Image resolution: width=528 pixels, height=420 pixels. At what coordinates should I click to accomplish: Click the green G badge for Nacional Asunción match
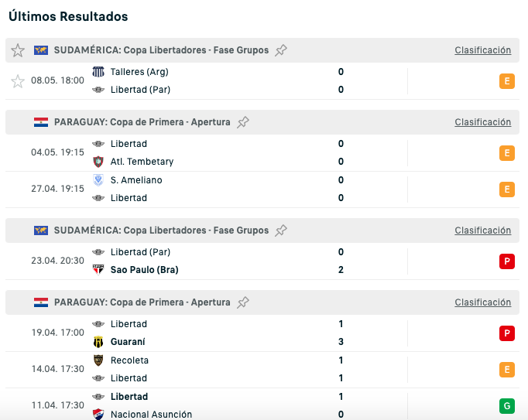[507, 406]
